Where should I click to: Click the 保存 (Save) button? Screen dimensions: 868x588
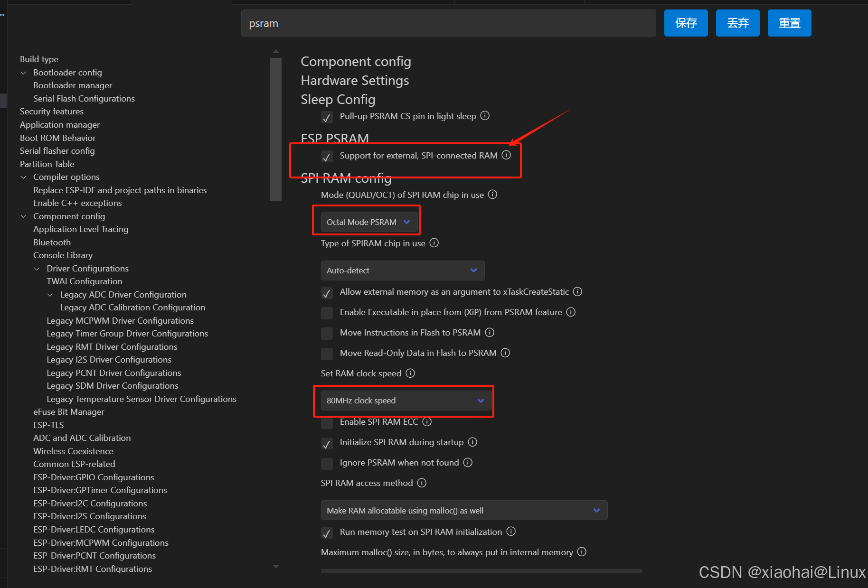pos(686,23)
